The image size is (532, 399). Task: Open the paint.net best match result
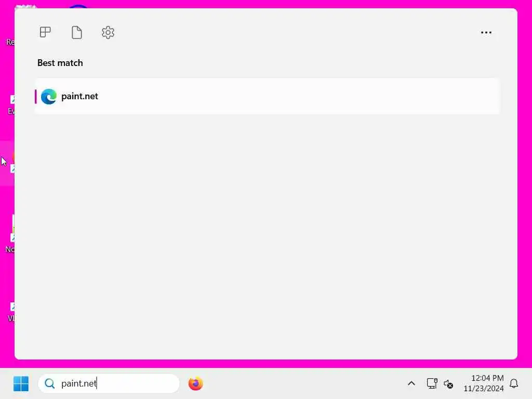[267, 96]
